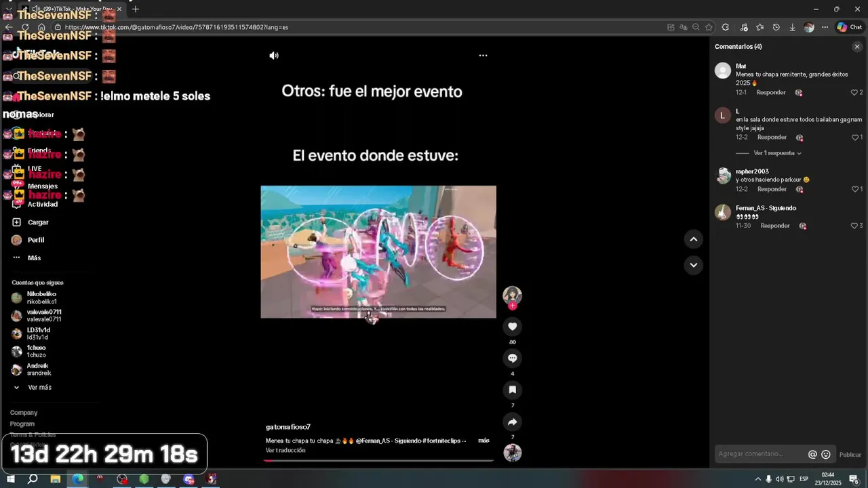Open the browser profile avatar

pos(808,27)
